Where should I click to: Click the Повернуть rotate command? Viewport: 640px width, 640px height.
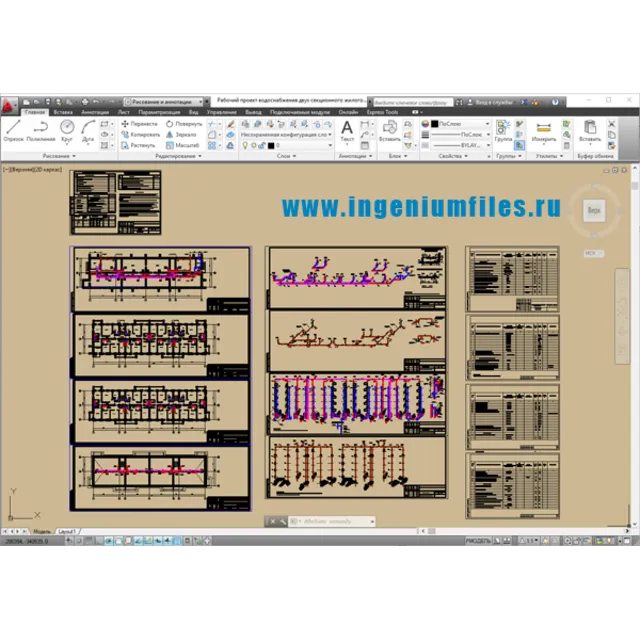[x=184, y=124]
